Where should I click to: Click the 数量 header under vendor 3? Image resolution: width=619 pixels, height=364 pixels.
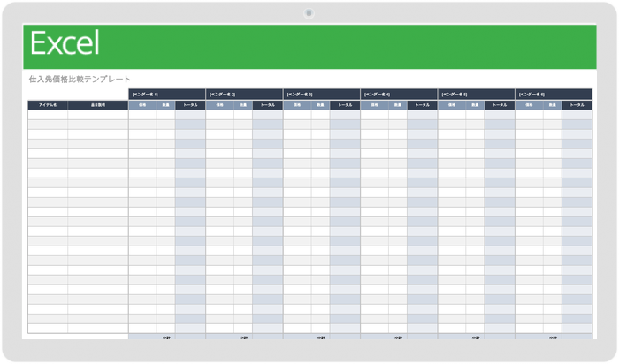320,105
